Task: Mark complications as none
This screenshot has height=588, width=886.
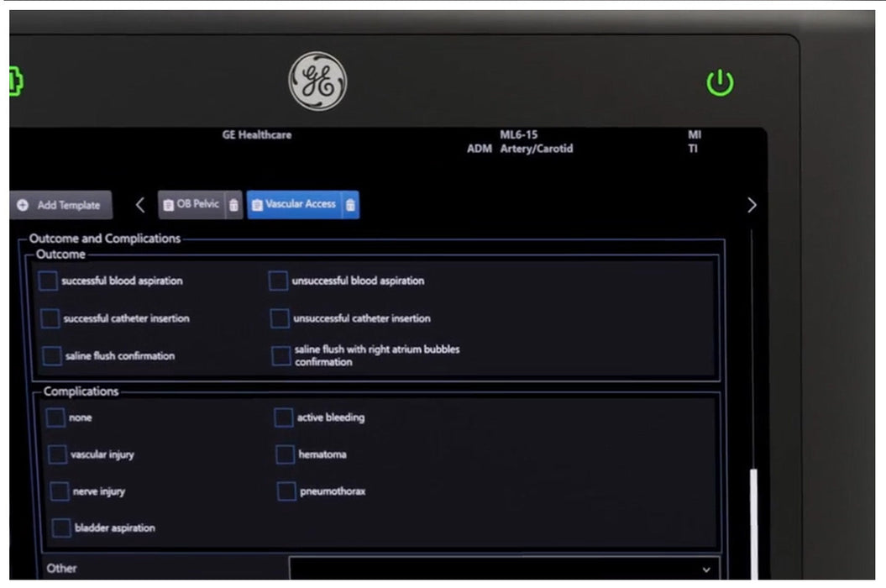Action: [55, 417]
